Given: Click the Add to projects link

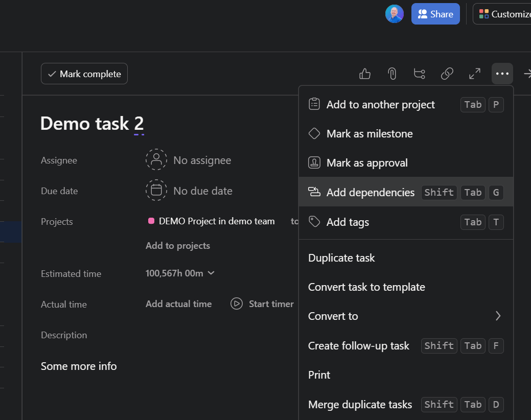Looking at the screenshot, I should 178,246.
